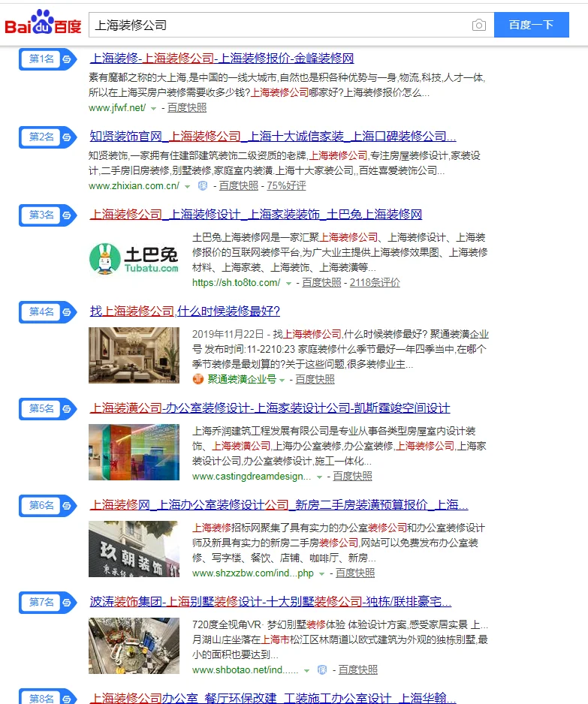
Task: Open 百度快照 for shbotao.net result
Action: 358,670
